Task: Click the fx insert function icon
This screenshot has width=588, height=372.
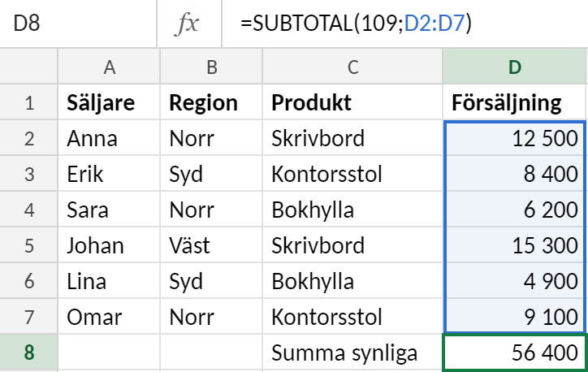Action: pos(188,24)
